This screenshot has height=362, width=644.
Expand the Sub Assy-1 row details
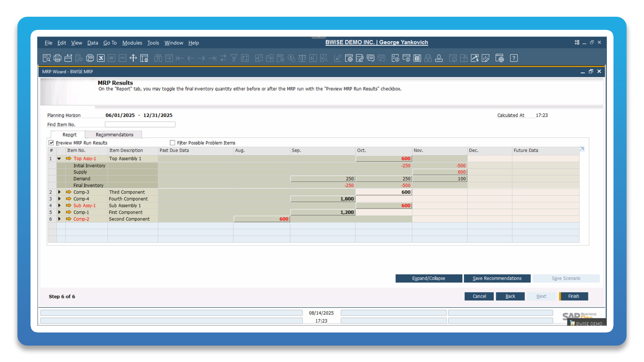click(x=59, y=205)
